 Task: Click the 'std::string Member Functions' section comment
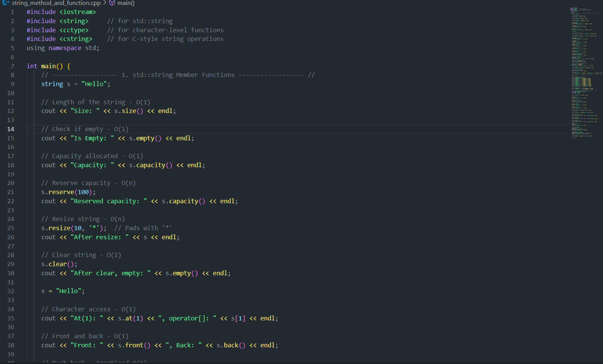click(178, 75)
